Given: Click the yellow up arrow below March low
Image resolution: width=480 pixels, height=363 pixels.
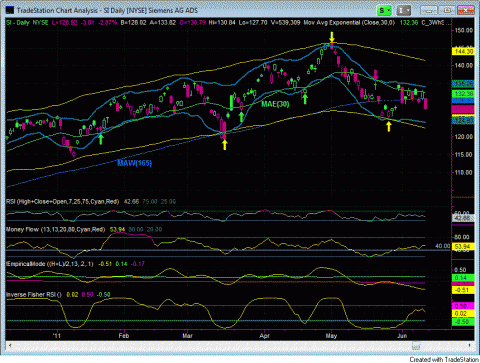Looking at the screenshot, I should (x=225, y=145).
